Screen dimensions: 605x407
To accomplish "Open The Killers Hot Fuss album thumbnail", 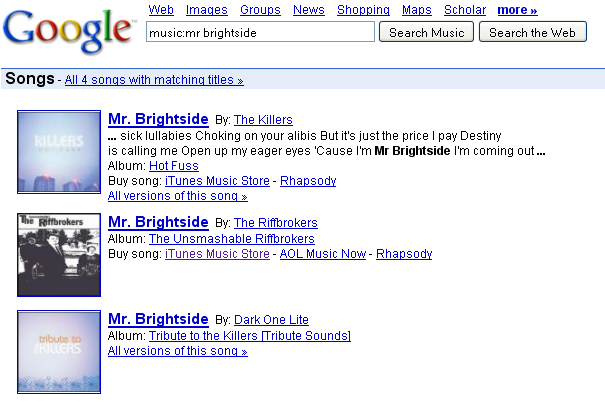I will tap(59, 152).
